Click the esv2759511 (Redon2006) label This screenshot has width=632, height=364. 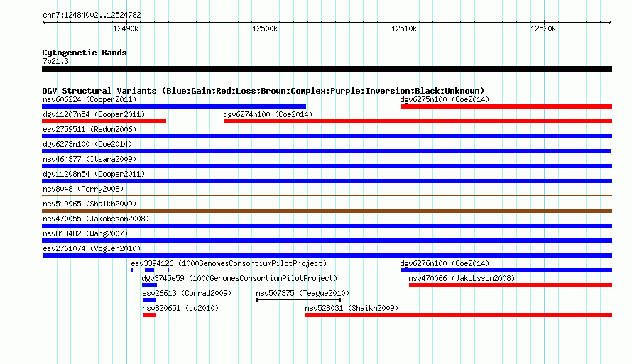click(x=89, y=129)
